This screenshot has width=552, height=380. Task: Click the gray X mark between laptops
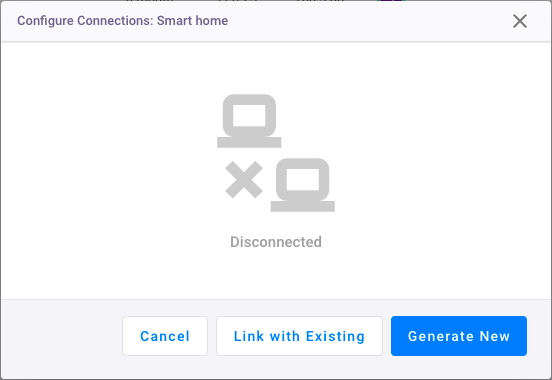[244, 180]
